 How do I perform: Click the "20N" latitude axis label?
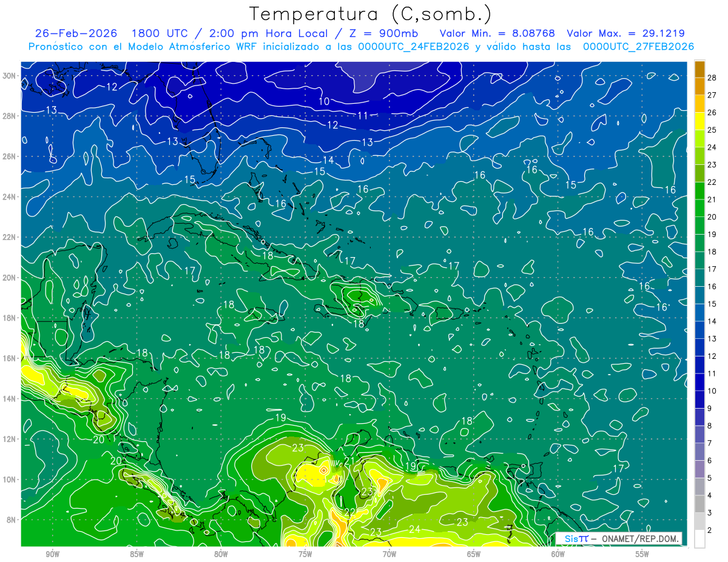click(10, 278)
